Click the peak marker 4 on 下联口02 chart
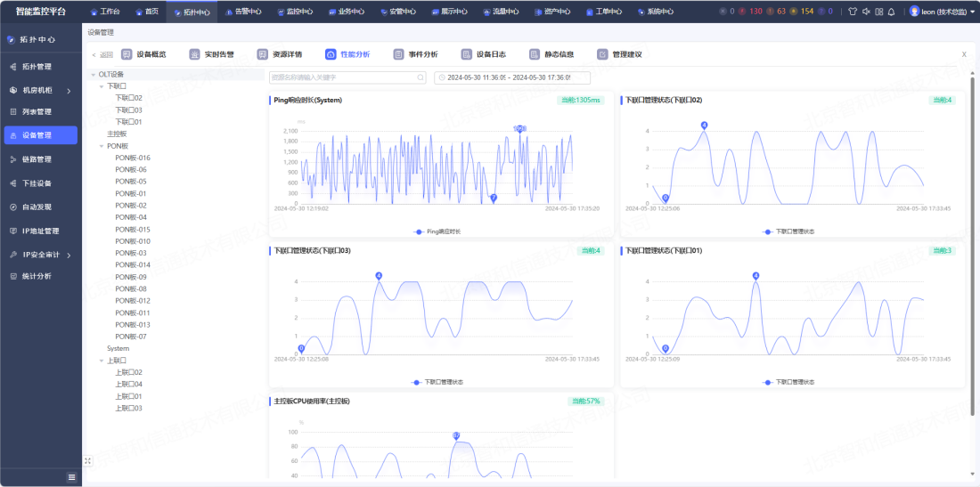The height and width of the screenshot is (487, 980). [x=705, y=125]
